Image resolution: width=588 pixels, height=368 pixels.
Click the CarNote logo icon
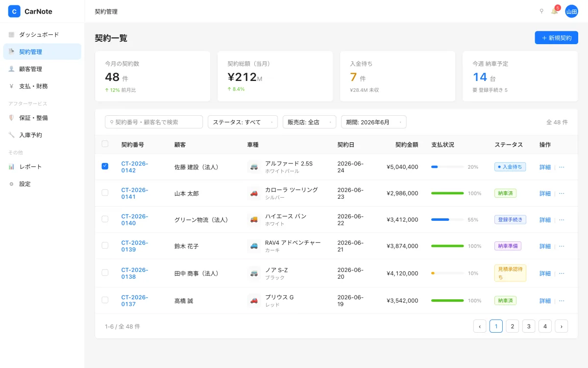click(14, 11)
